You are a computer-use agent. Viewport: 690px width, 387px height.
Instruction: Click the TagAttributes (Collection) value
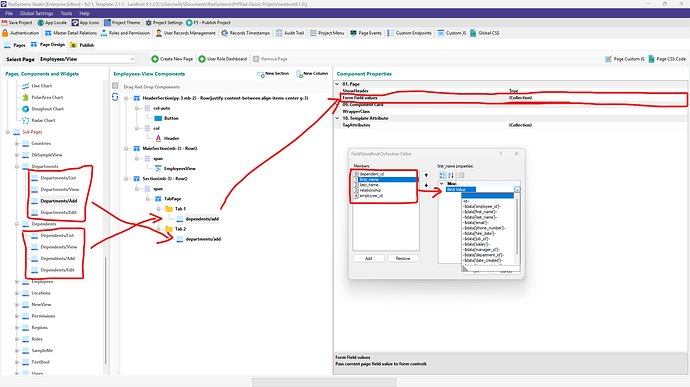pyautogui.click(x=520, y=125)
